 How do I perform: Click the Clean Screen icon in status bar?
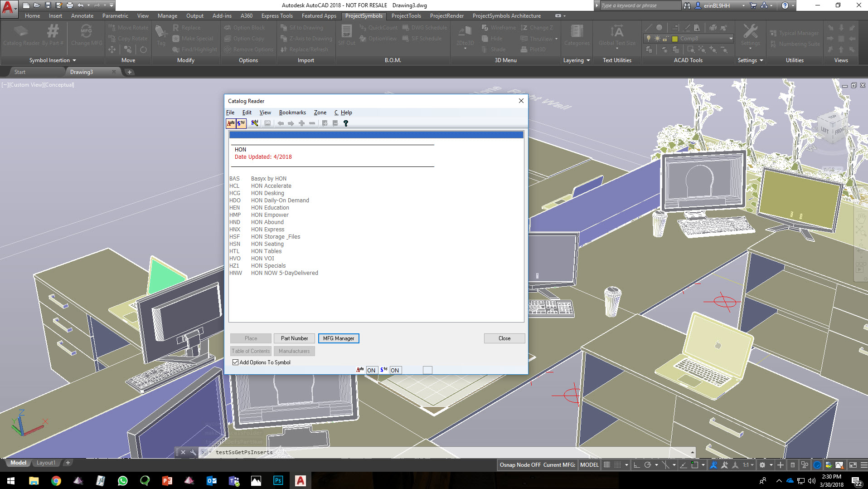pos(853,465)
